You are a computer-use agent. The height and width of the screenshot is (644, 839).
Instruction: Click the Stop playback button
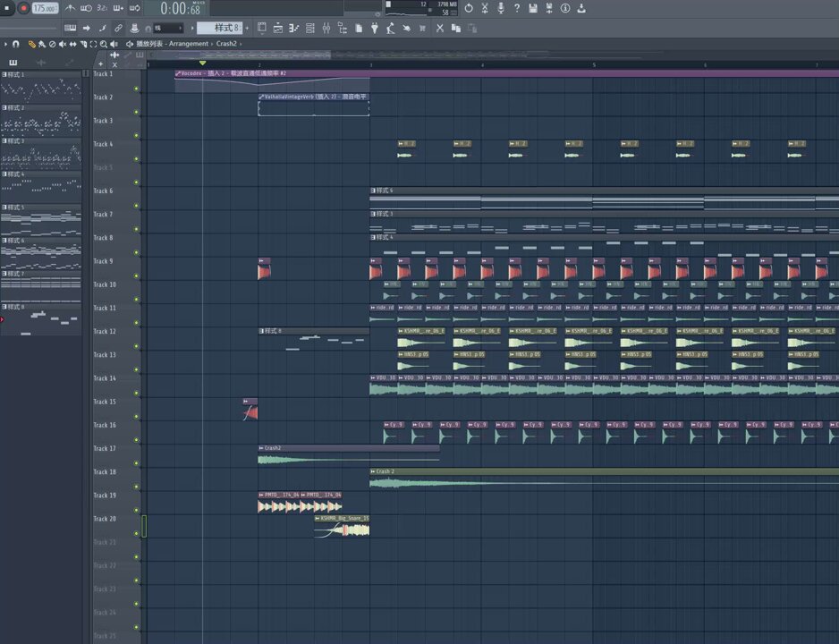(x=7, y=8)
